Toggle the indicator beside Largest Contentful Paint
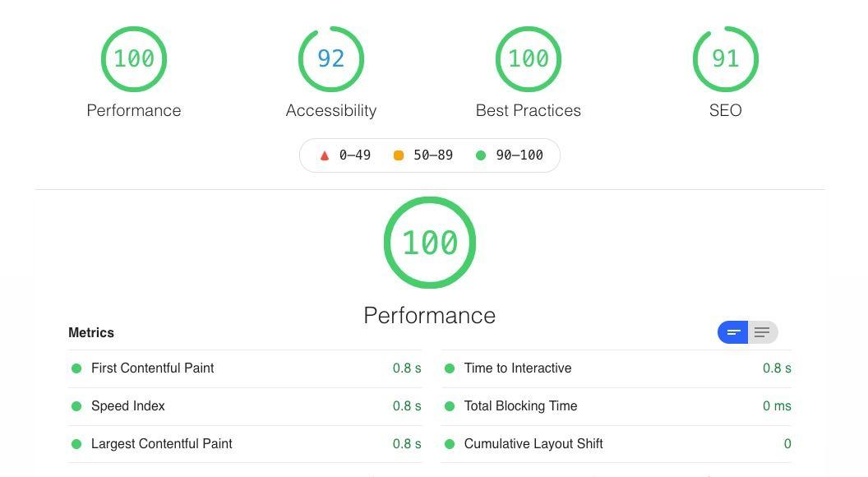The height and width of the screenshot is (477, 868). [77, 443]
